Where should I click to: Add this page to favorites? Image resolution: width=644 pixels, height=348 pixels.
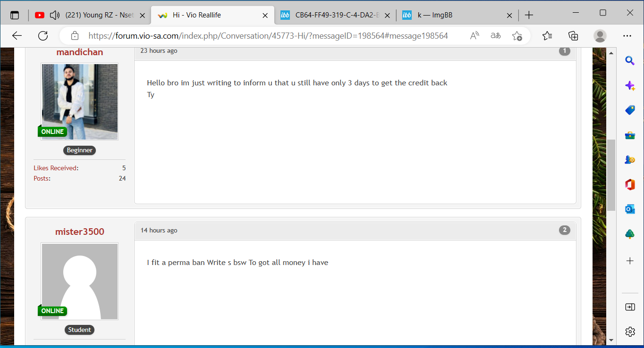tap(517, 36)
